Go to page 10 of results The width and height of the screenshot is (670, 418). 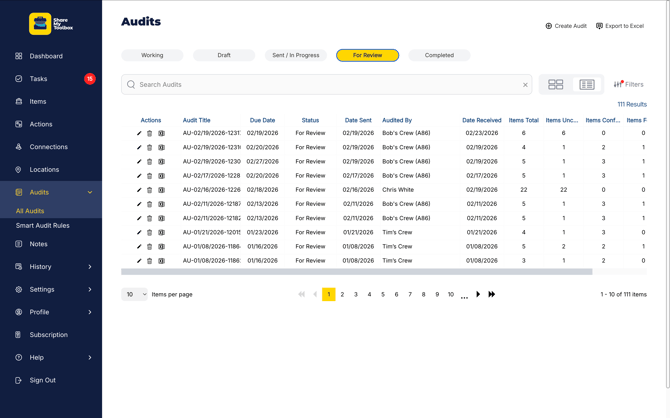(x=451, y=294)
